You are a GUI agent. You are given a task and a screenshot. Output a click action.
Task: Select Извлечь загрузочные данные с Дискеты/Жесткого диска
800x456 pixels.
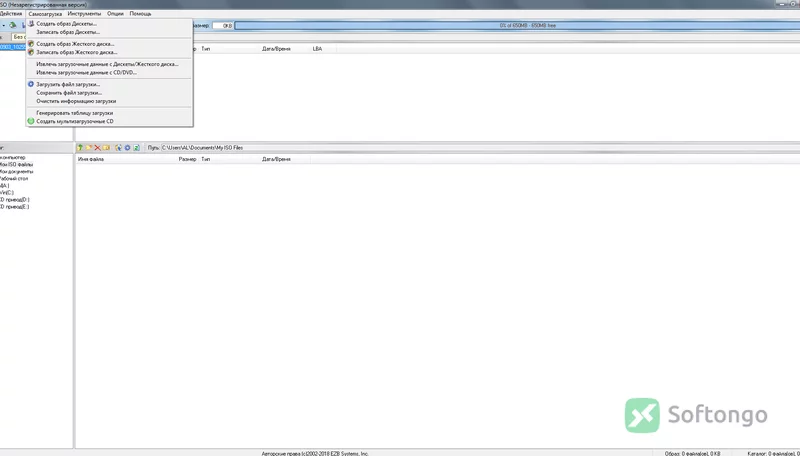click(109, 64)
